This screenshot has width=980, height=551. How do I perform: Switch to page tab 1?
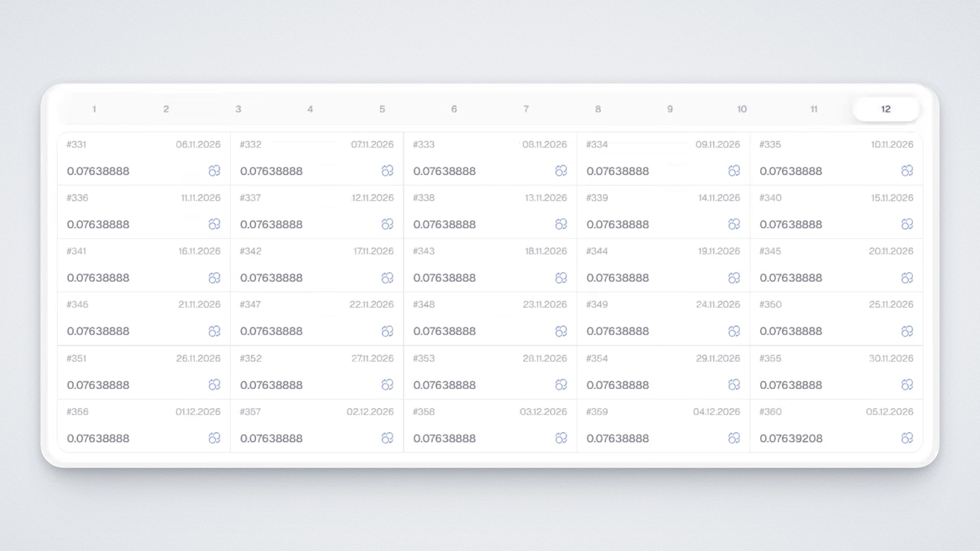(x=94, y=109)
